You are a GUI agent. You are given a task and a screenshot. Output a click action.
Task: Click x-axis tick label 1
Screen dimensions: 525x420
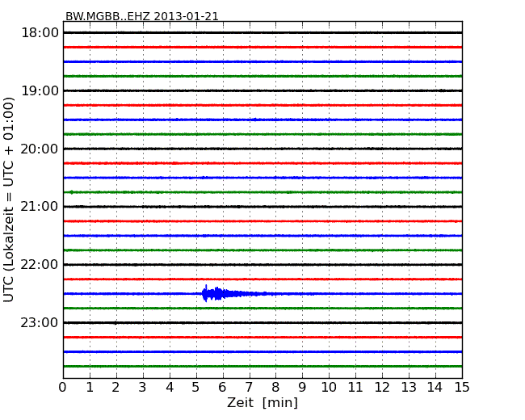[90, 388]
